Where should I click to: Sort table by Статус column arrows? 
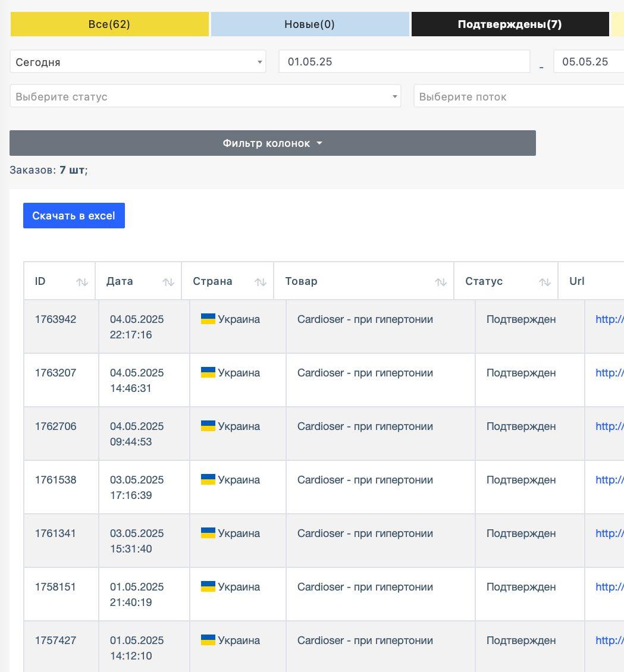click(544, 282)
